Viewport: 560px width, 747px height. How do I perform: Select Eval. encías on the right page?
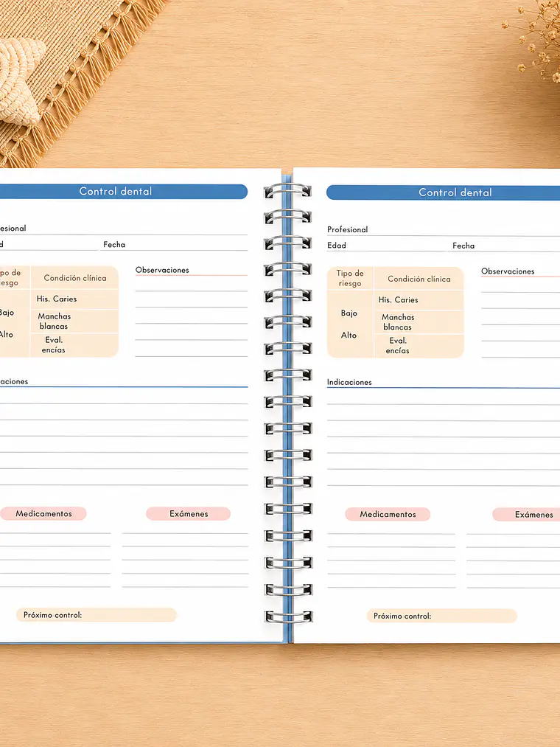[398, 346]
